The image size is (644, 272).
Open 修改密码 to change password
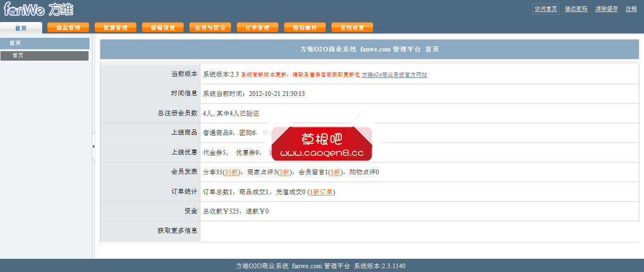(576, 8)
